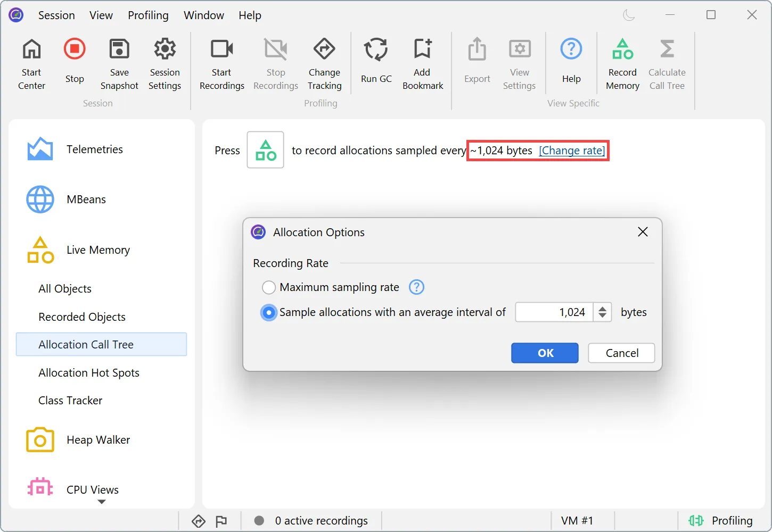Expand more sidebar sections with the down arrow

coord(102,502)
